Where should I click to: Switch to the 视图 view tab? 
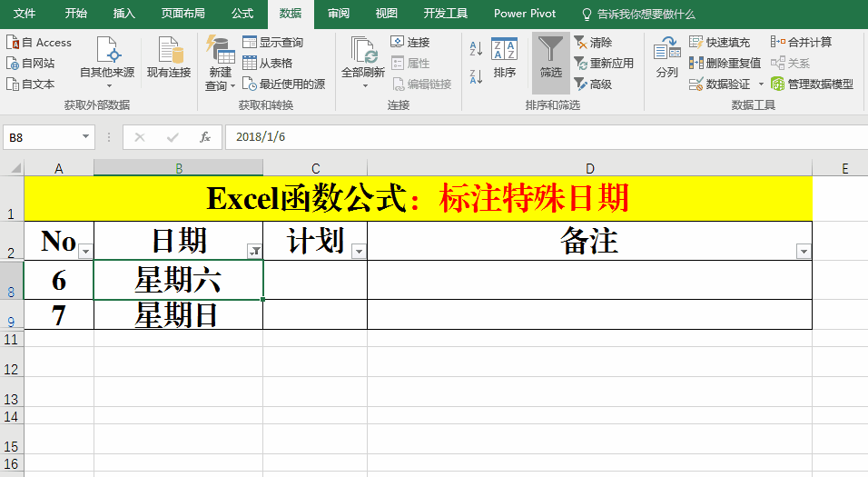point(387,14)
